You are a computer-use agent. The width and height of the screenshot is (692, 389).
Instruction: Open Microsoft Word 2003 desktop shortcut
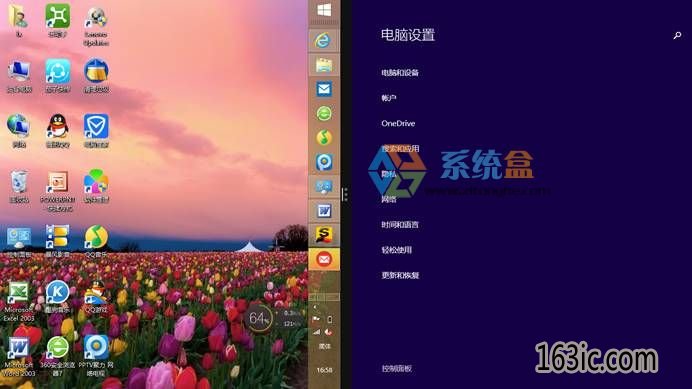point(19,357)
